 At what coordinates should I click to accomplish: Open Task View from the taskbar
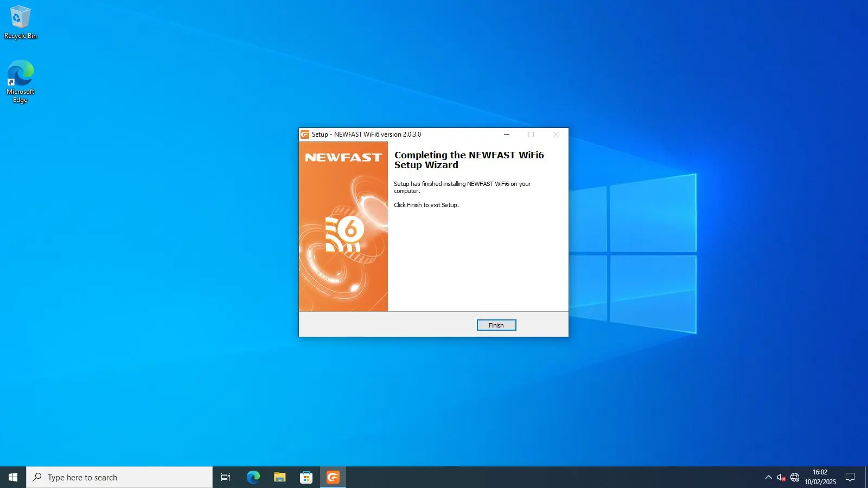pos(226,477)
